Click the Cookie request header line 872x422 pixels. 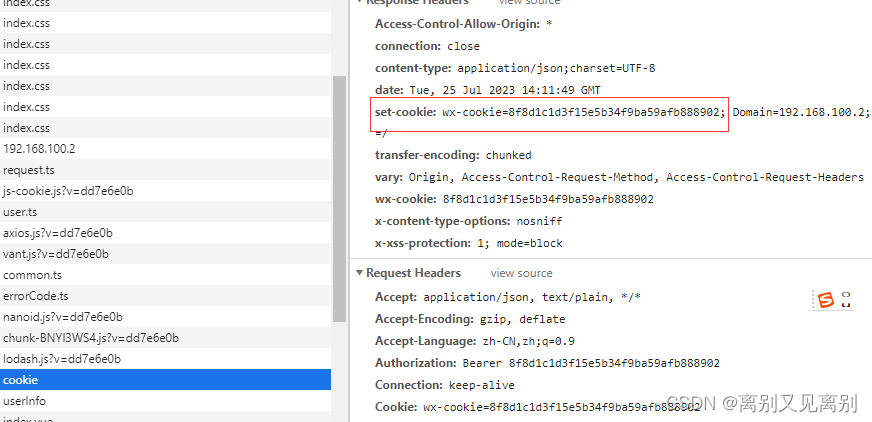537,406
